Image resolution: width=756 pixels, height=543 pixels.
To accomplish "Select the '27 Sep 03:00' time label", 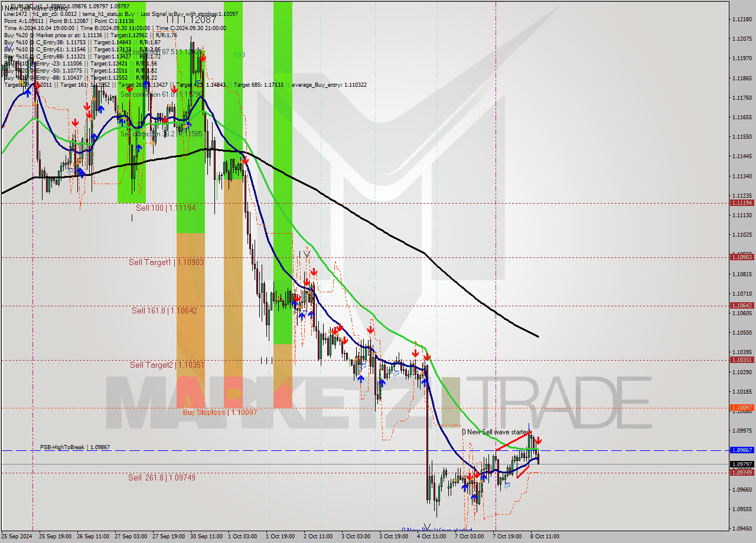I will point(131,537).
